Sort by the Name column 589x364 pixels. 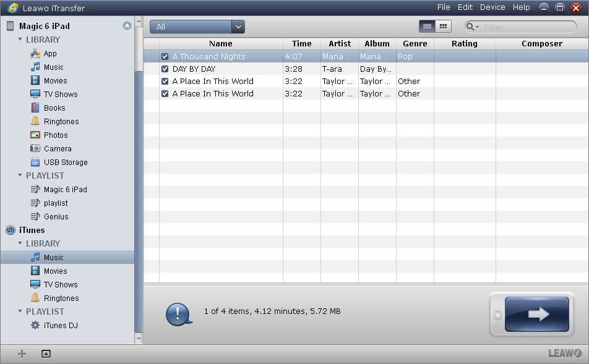point(221,43)
